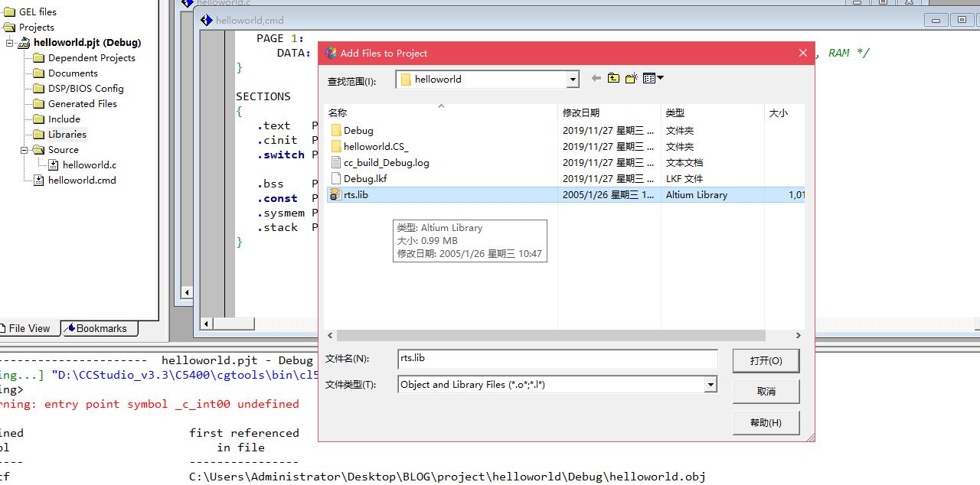
Task: Click the Debug folder in the file list
Action: [x=358, y=131]
